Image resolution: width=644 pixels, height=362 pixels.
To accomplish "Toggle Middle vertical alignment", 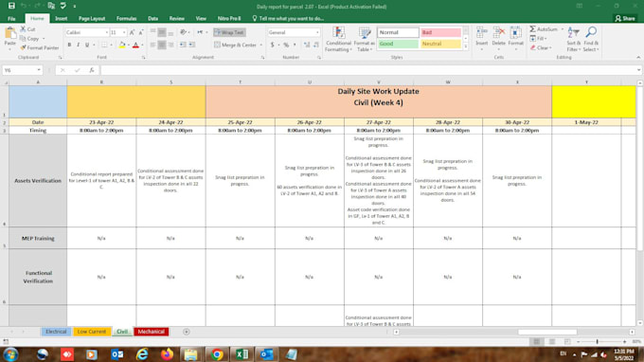I will (162, 32).
